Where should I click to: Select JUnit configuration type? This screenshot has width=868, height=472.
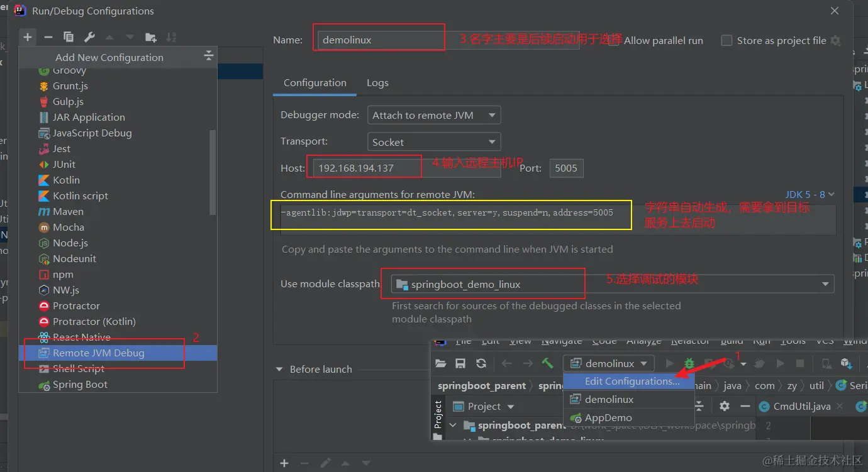[118, 164]
